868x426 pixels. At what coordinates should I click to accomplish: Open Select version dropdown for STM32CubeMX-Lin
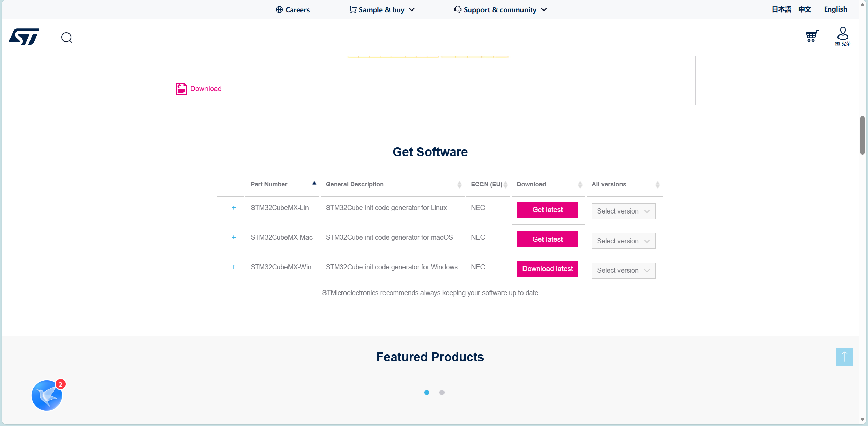[624, 211]
